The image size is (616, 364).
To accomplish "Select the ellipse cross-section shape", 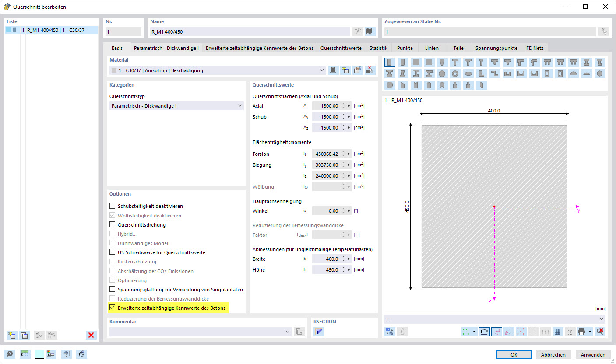I will [x=468, y=73].
